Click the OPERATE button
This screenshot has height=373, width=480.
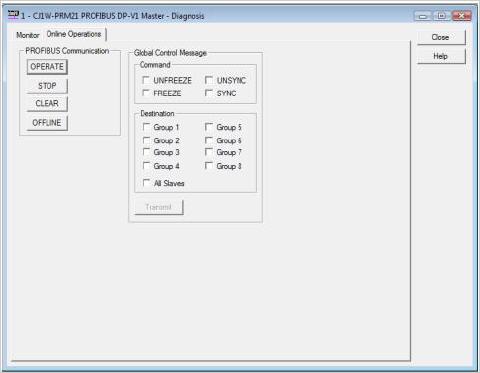pyautogui.click(x=47, y=67)
